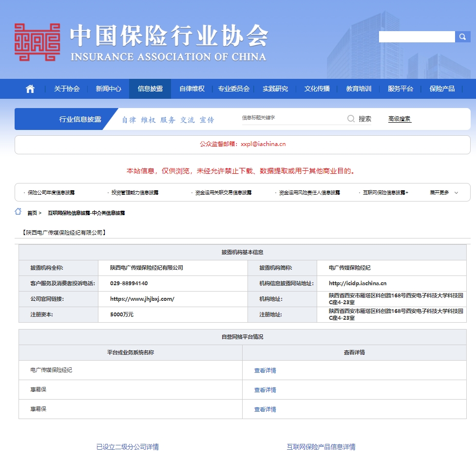Click the disclosure URL http://icidp.iachina.cn
This screenshot has height=458, width=476.
tap(358, 283)
